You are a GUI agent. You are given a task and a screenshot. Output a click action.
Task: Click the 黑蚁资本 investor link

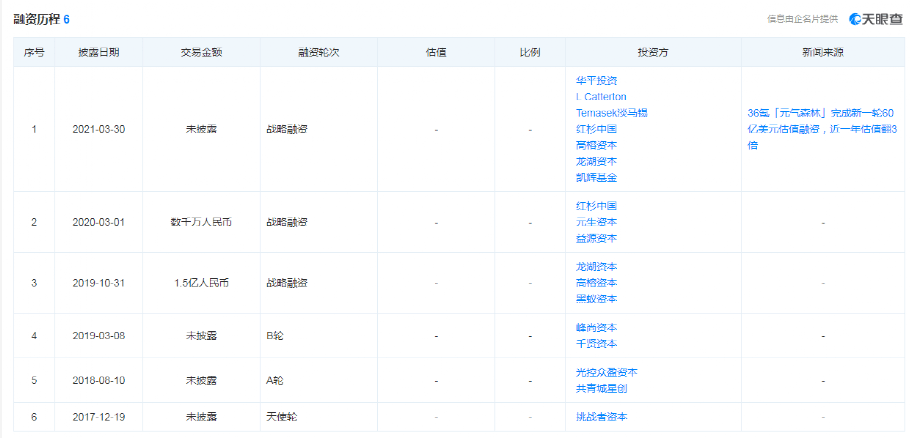pos(596,299)
